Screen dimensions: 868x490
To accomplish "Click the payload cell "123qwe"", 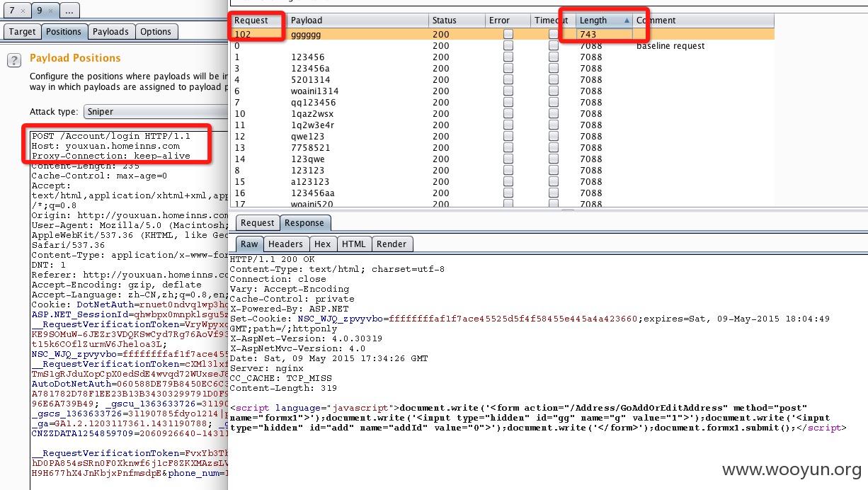I will (x=307, y=159).
